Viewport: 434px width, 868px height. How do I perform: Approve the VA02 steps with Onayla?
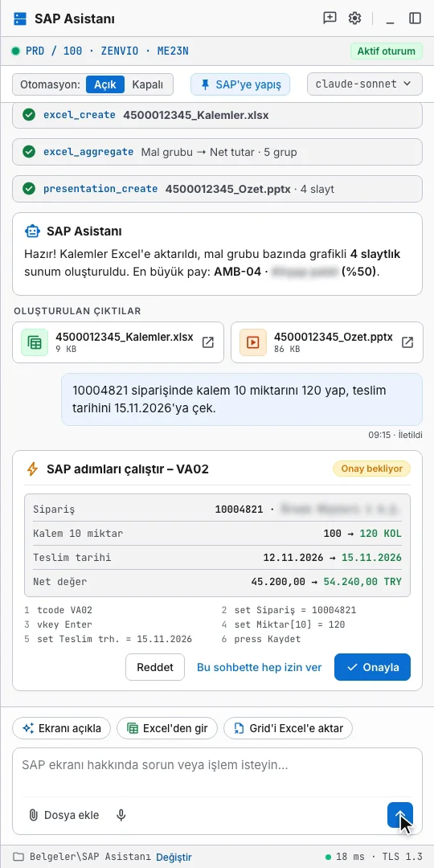tap(373, 667)
